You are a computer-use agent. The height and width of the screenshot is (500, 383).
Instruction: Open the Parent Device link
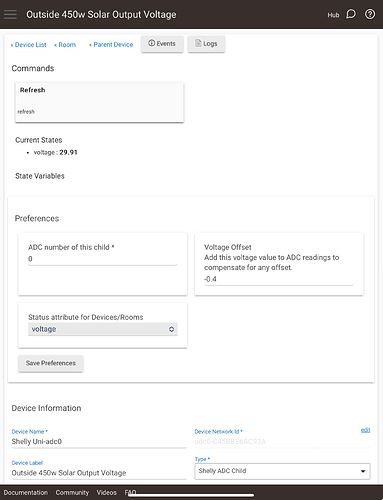coord(111,45)
